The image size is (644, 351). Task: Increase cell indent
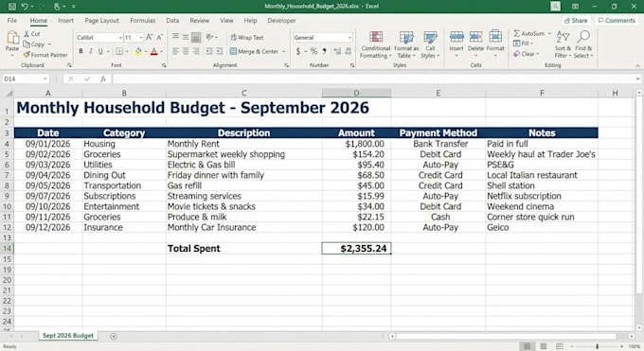(220, 51)
